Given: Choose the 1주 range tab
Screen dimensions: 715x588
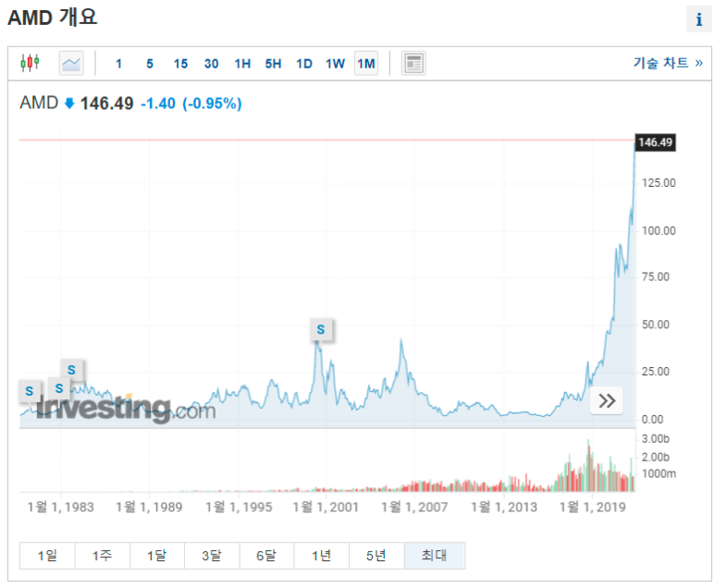Looking at the screenshot, I should click(102, 556).
